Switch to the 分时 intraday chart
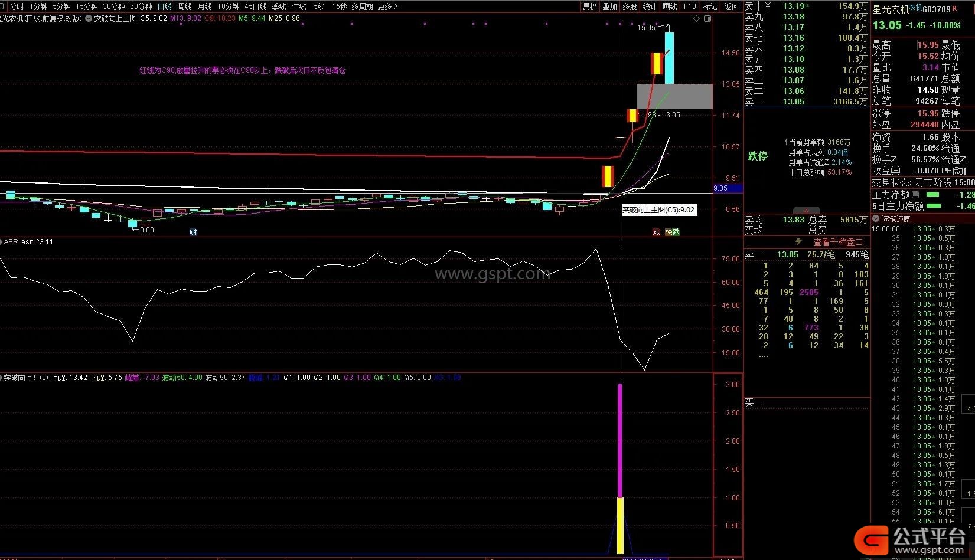 pyautogui.click(x=17, y=6)
